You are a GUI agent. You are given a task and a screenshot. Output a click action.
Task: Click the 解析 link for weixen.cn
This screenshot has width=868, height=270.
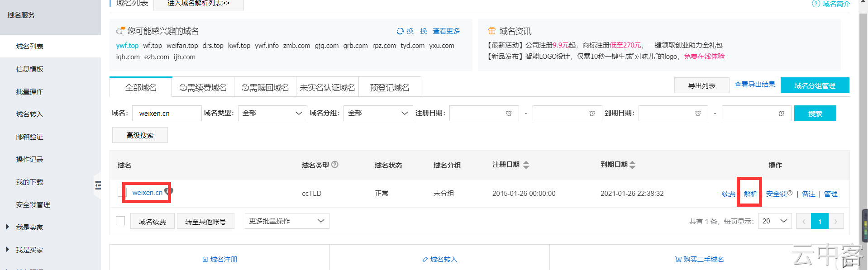tap(750, 194)
